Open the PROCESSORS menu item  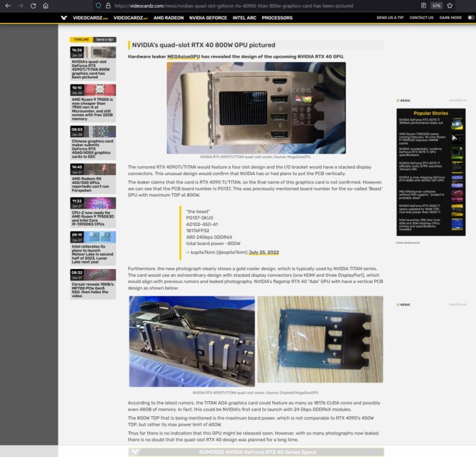[x=277, y=18]
